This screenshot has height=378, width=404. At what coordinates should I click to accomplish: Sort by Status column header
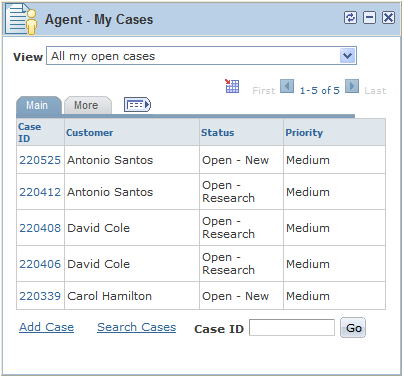(x=218, y=132)
